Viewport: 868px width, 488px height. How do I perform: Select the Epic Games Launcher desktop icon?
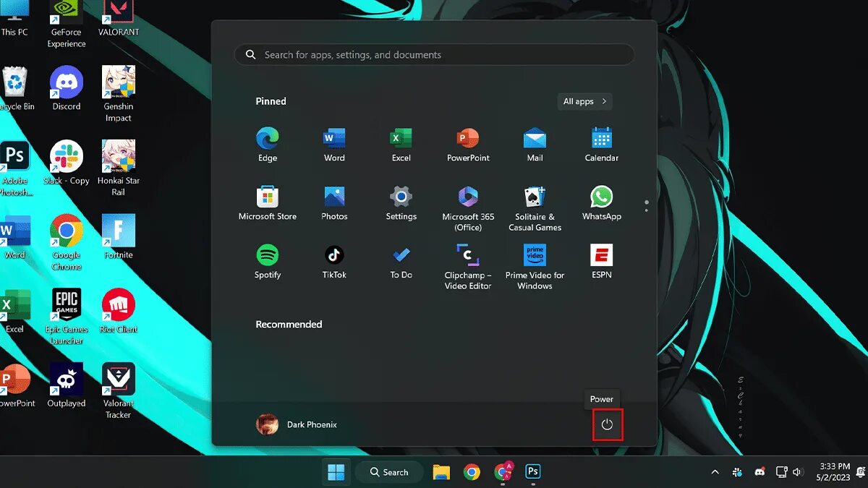point(67,317)
